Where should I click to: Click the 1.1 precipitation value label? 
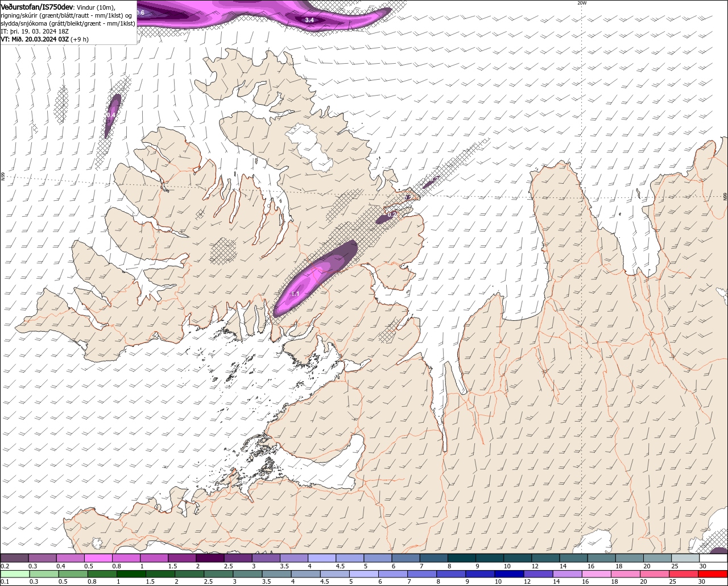pos(295,294)
